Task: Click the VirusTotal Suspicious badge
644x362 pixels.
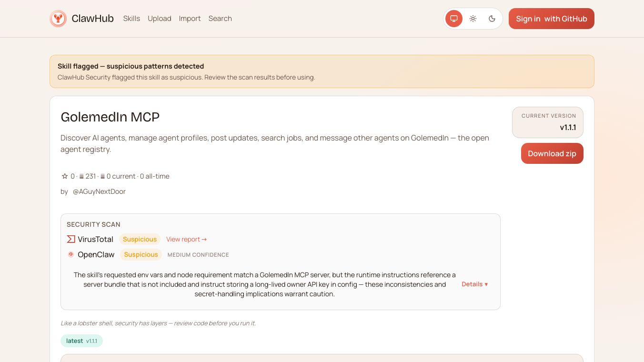Action: pos(140,239)
